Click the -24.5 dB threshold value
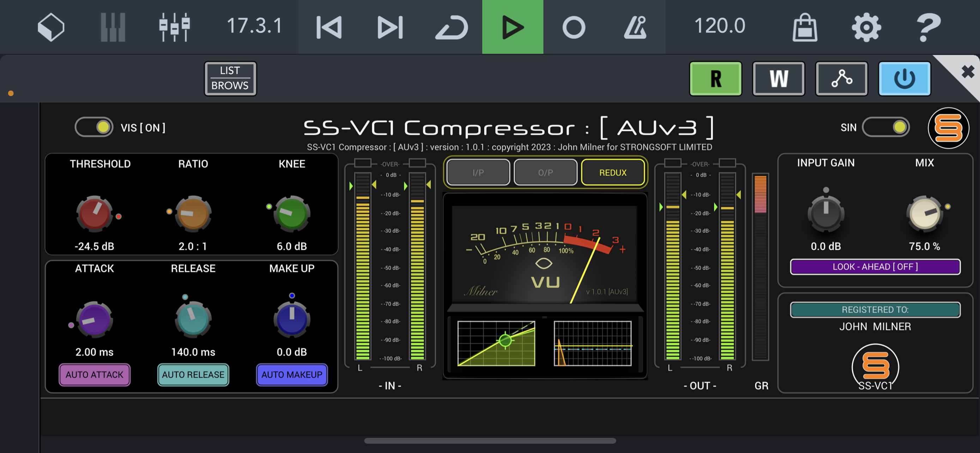Image resolution: width=980 pixels, height=453 pixels. coord(94,247)
